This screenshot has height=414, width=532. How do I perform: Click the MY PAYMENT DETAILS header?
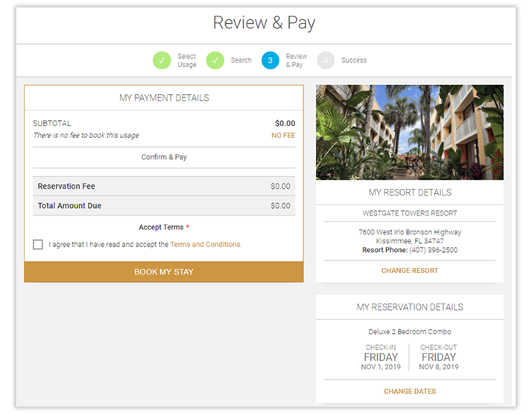164,98
